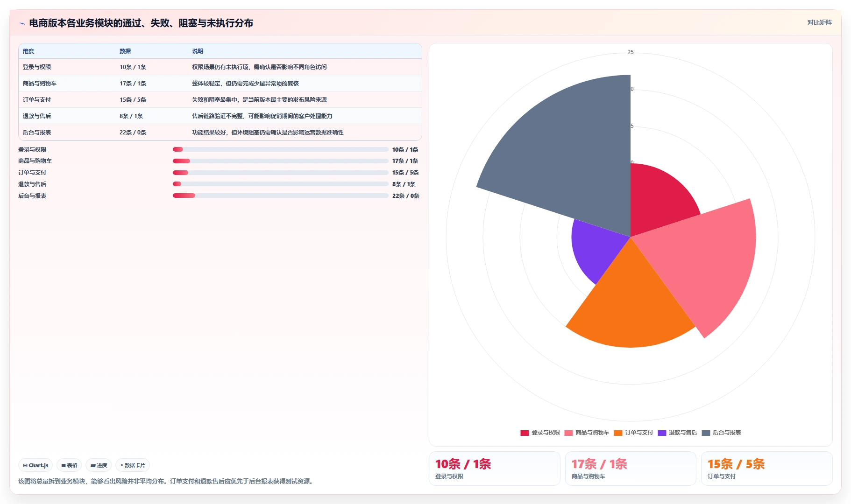This screenshot has width=851, height=504.
Task: Select the 商品与购物车 table row cell
Action: point(40,84)
